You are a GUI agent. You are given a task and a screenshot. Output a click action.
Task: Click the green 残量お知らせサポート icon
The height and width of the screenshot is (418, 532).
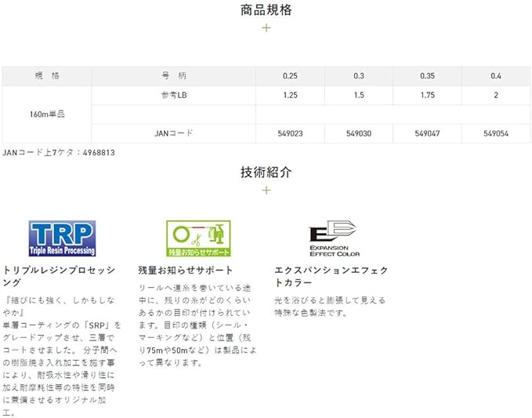tap(198, 238)
